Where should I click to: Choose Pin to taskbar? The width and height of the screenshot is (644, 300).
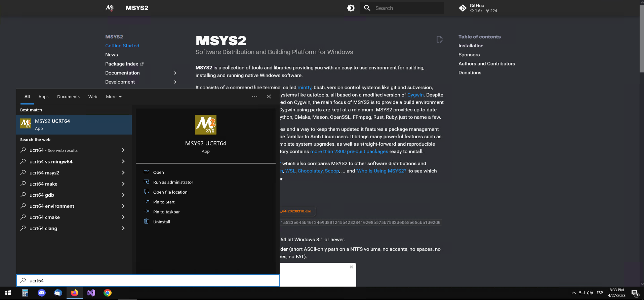click(x=166, y=212)
